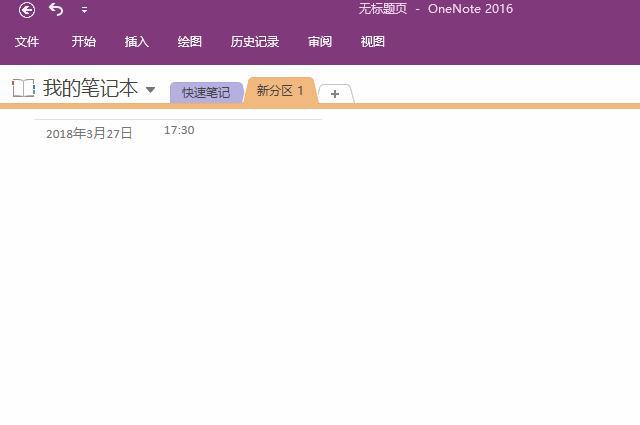Select the 审阅 ribbon tab
The height and width of the screenshot is (425, 640).
click(x=320, y=41)
